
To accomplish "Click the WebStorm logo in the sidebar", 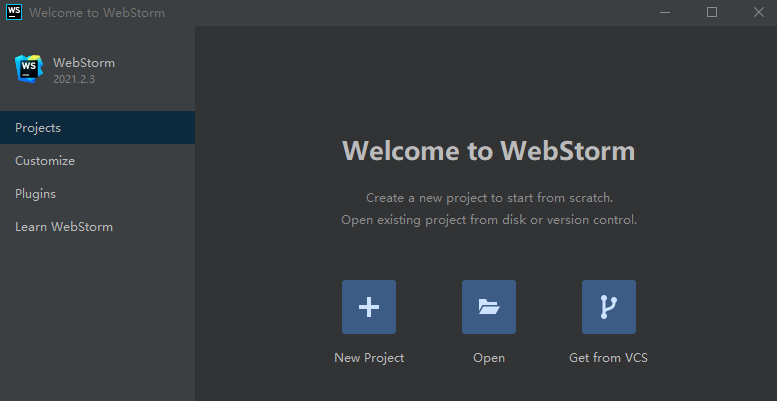I will coord(29,68).
